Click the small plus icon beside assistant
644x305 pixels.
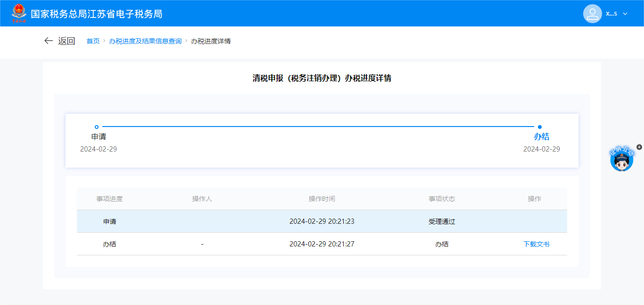point(639,147)
